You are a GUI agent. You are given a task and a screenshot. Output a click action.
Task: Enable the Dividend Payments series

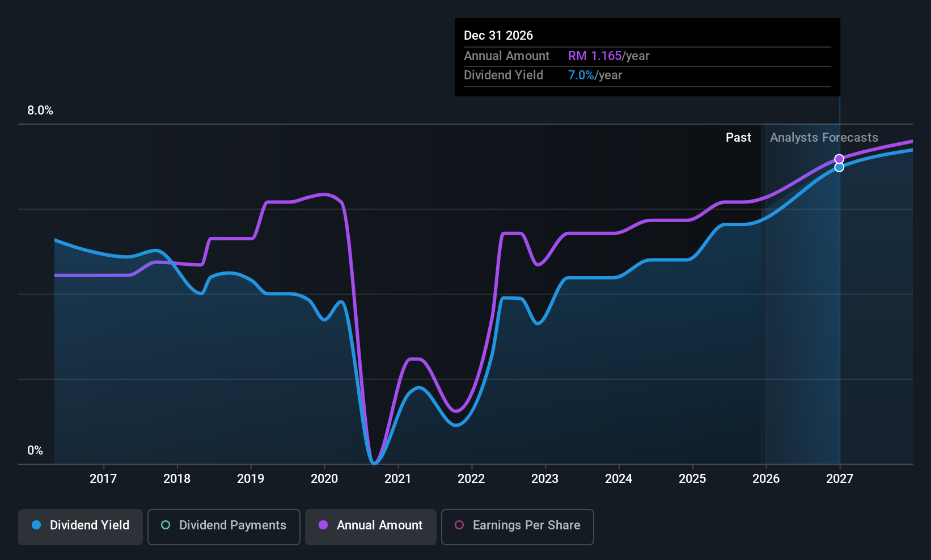[224, 527]
